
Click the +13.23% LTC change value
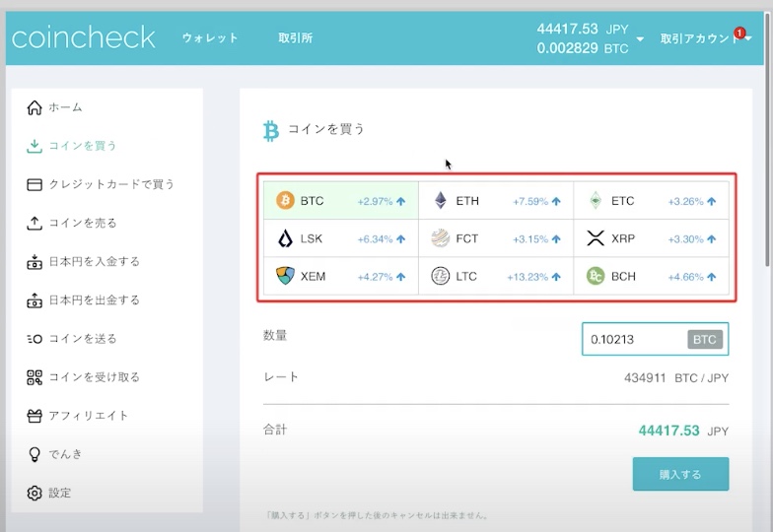[x=527, y=277]
